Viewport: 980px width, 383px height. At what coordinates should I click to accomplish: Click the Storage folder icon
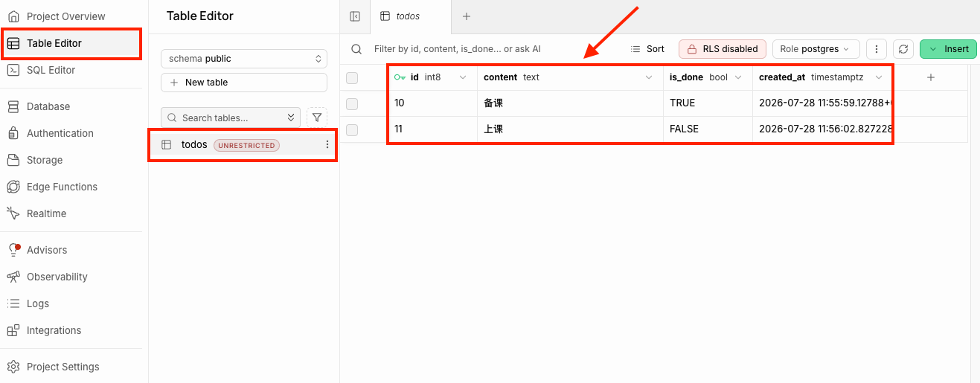coord(13,160)
